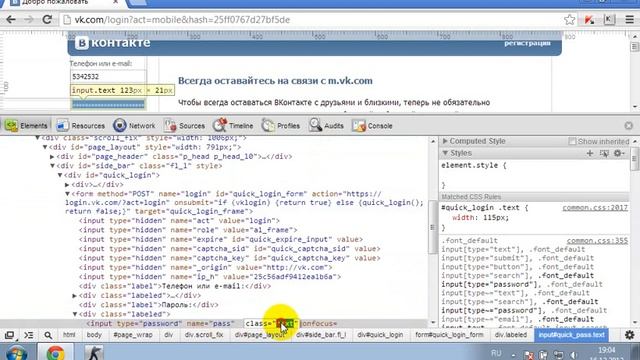Select the hidden input named captcha_sid
The width and height of the screenshot is (640, 360).
click(x=229, y=249)
